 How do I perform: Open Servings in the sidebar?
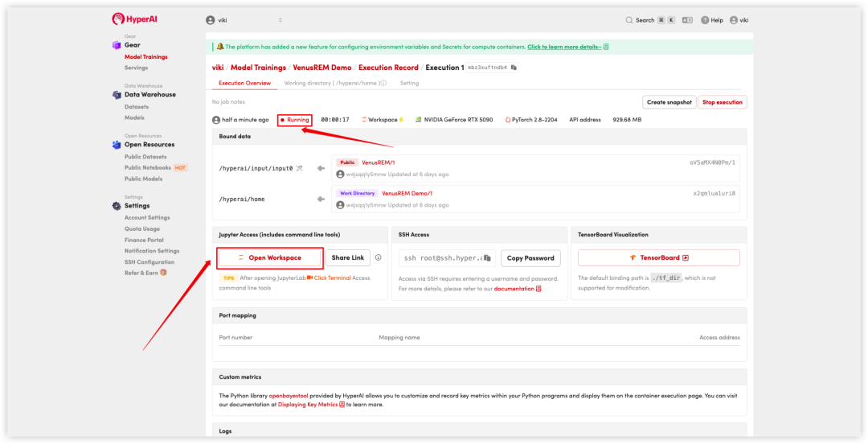tap(136, 68)
